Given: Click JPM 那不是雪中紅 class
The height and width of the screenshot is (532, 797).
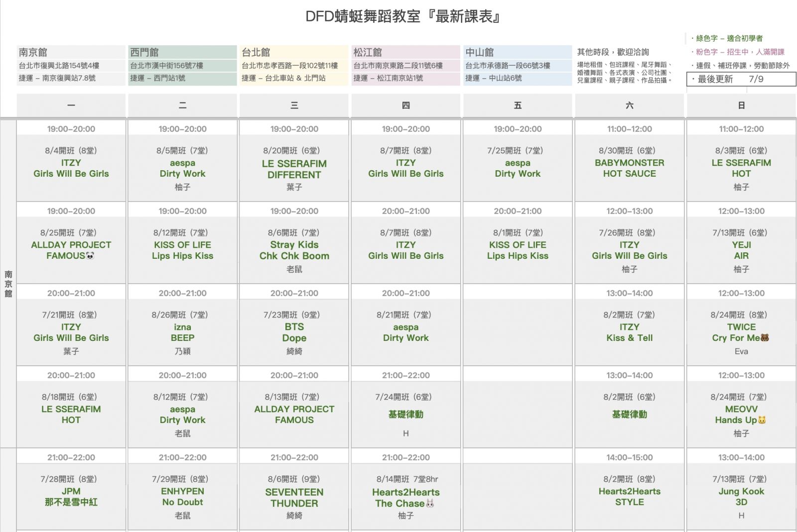Looking at the screenshot, I should (x=71, y=497).
